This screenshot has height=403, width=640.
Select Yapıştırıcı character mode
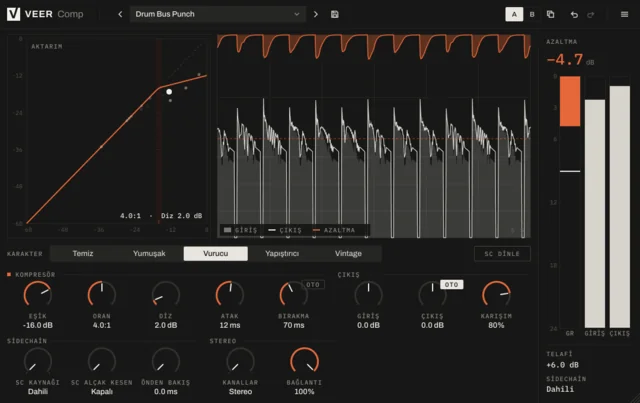(282, 254)
